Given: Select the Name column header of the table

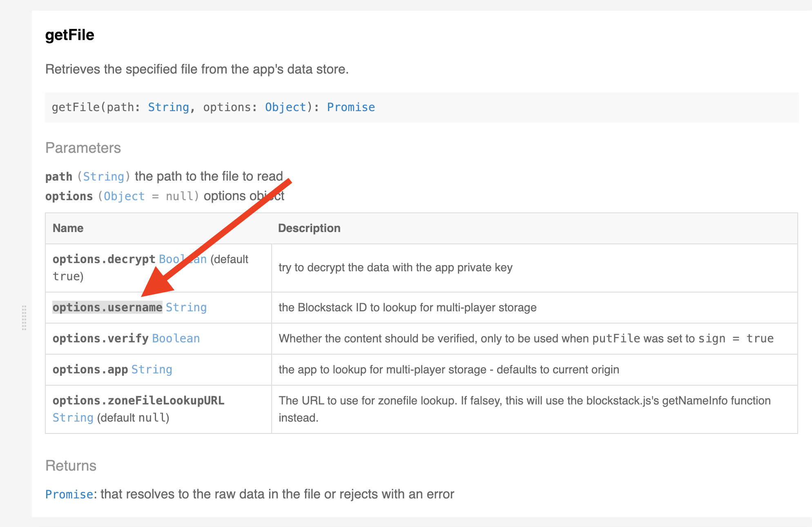Looking at the screenshot, I should coord(68,228).
